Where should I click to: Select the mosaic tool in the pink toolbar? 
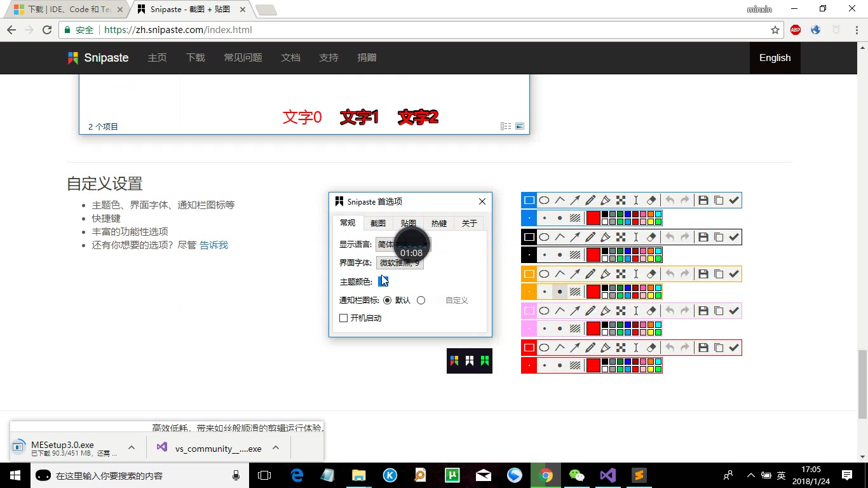[621, 311]
